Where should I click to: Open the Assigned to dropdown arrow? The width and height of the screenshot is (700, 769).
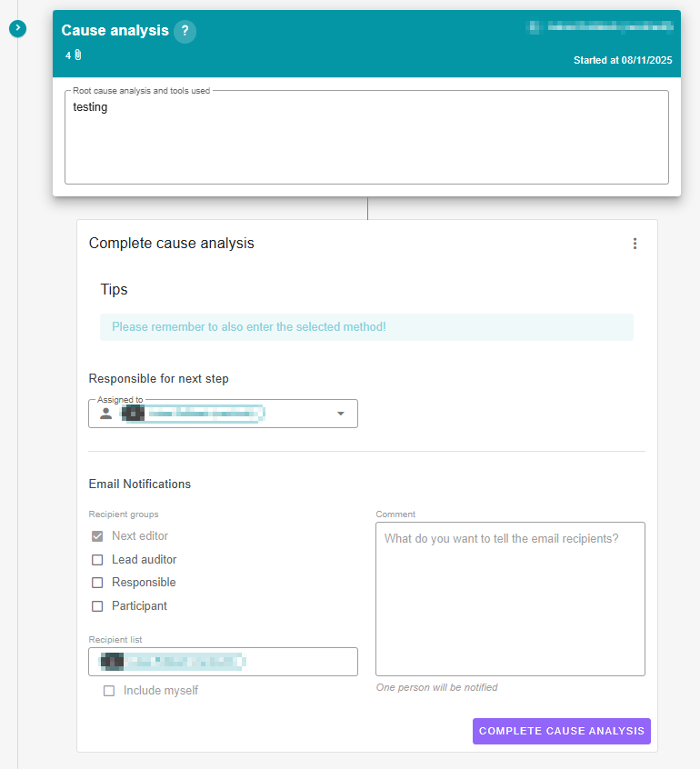pos(341,414)
